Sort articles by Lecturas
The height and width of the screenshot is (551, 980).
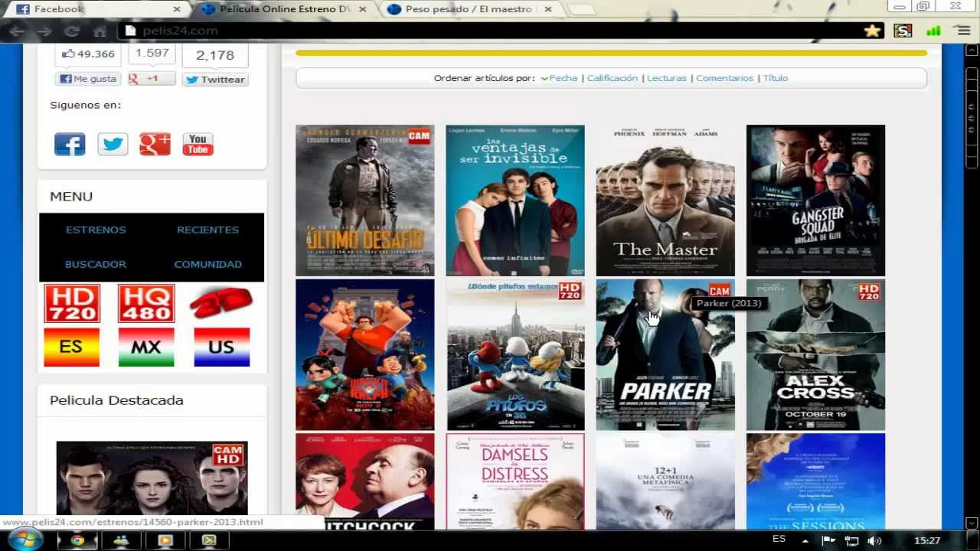coord(667,78)
